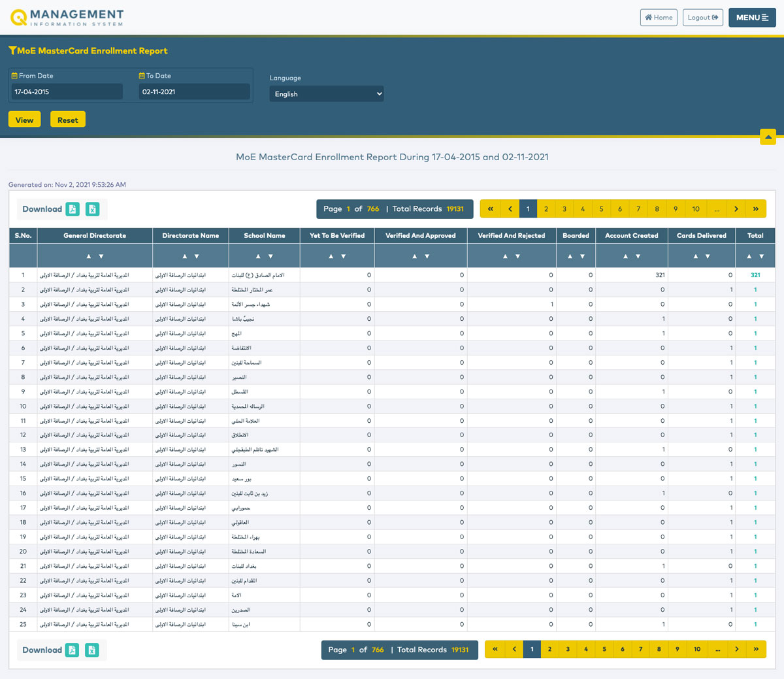
Task: Open the Total value 321 in row 1
Action: pos(755,275)
